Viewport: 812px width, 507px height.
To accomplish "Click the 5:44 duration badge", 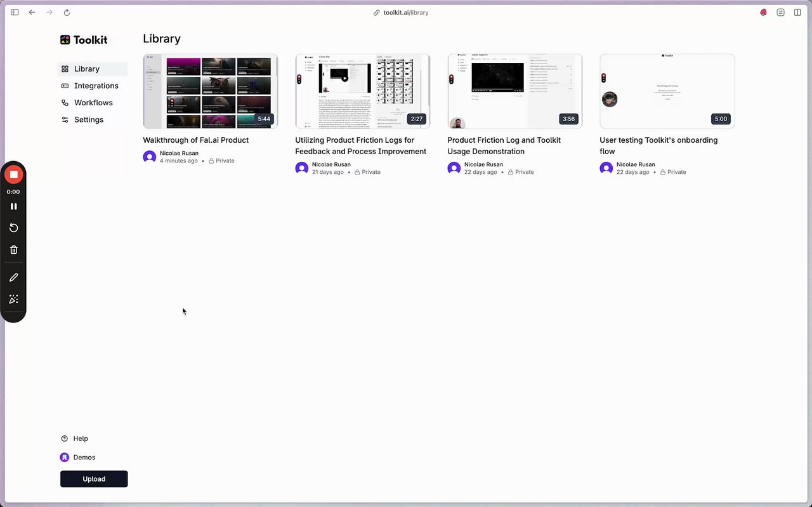I will coord(264,119).
